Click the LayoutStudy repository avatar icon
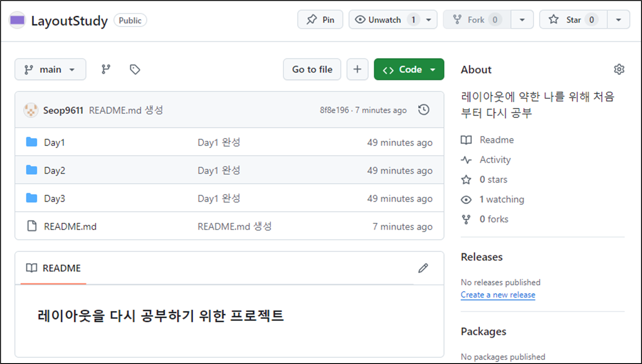Screen dimensions: 642x364 click(17, 20)
